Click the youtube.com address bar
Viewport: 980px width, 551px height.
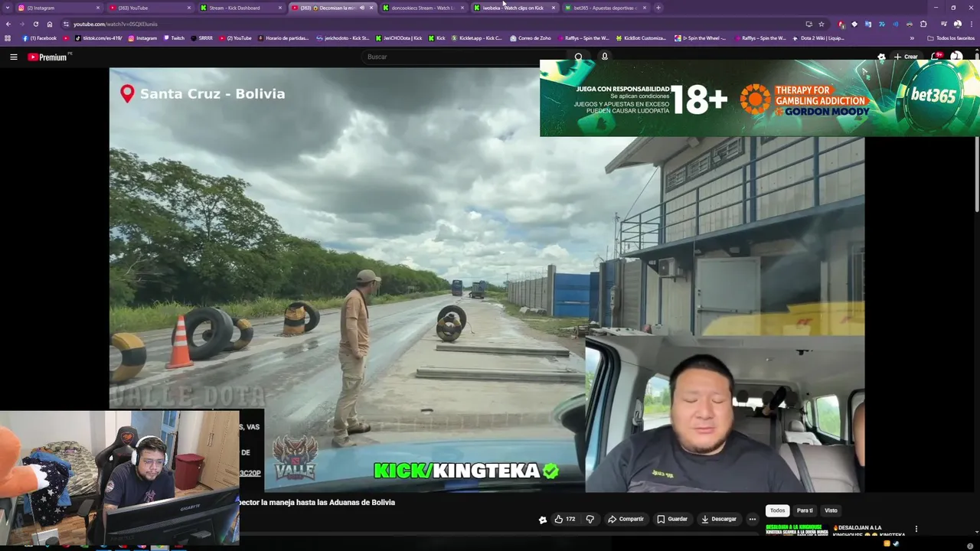(x=429, y=24)
